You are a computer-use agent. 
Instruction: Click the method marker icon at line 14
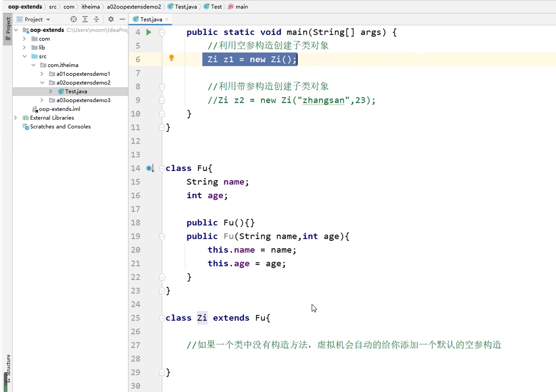point(150,168)
